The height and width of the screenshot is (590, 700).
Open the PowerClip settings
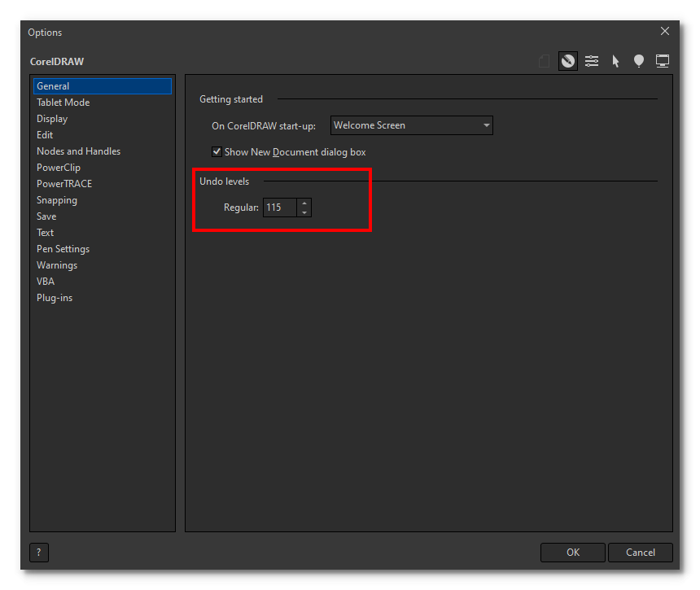[103, 168]
